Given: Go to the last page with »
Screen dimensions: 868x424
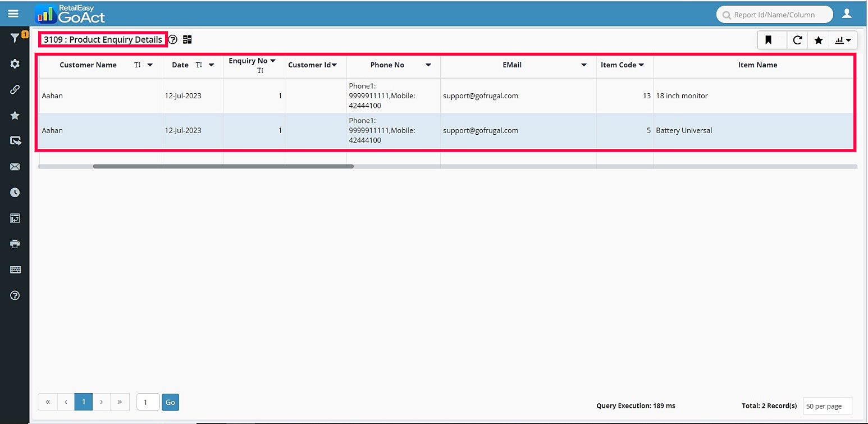Looking at the screenshot, I should pos(120,402).
